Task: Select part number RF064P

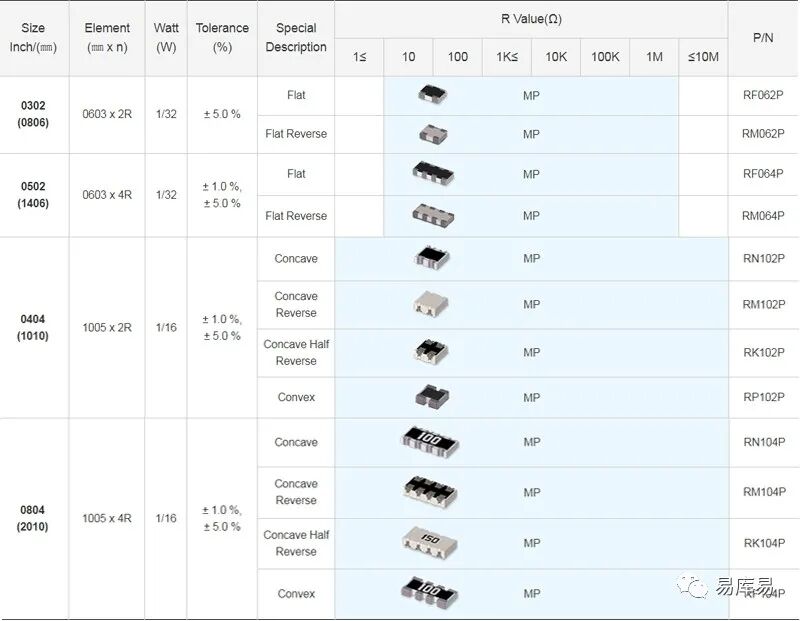Action: coord(763,174)
